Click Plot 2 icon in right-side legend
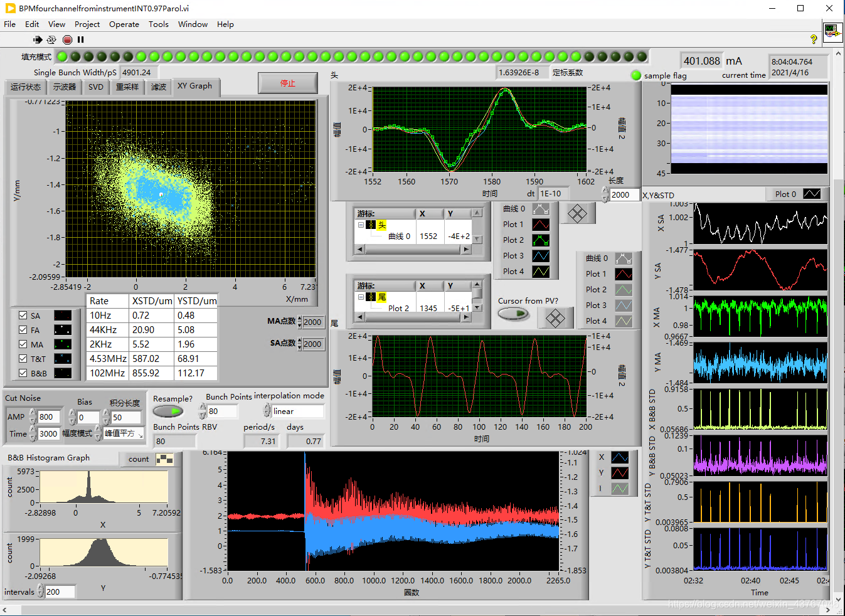 point(624,290)
